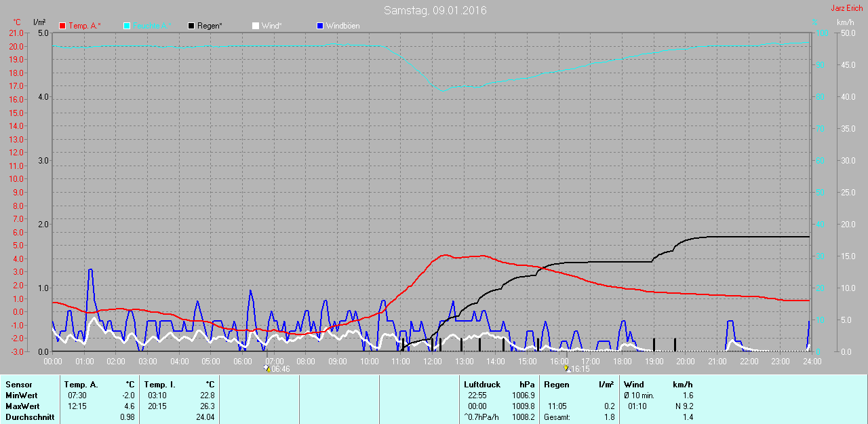This screenshot has width=868, height=424.
Task: Select the 'Temp. A.*' legend label
Action: 85,26
